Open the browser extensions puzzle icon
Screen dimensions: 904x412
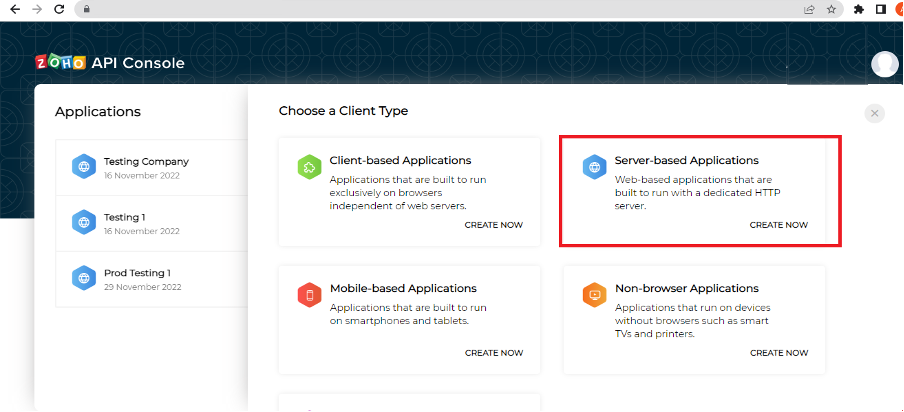click(859, 9)
